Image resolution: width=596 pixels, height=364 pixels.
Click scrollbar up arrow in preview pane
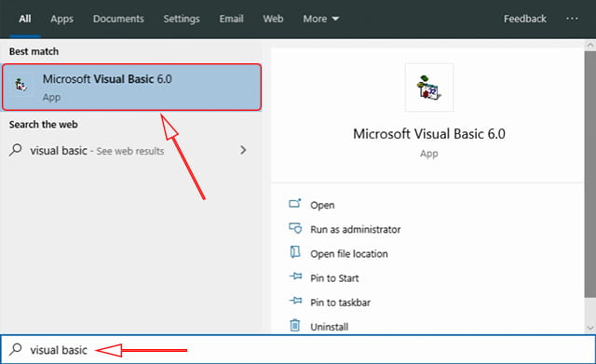[589, 45]
